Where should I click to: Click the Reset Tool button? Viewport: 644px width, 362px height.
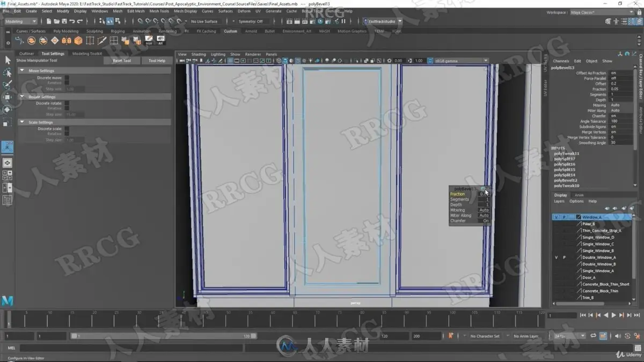tap(122, 61)
